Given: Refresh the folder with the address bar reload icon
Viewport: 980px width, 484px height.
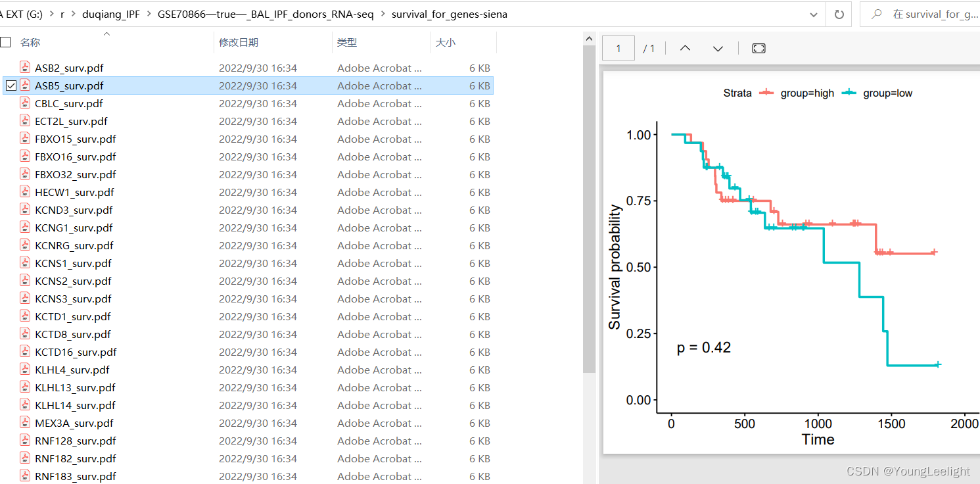Looking at the screenshot, I should pyautogui.click(x=839, y=14).
